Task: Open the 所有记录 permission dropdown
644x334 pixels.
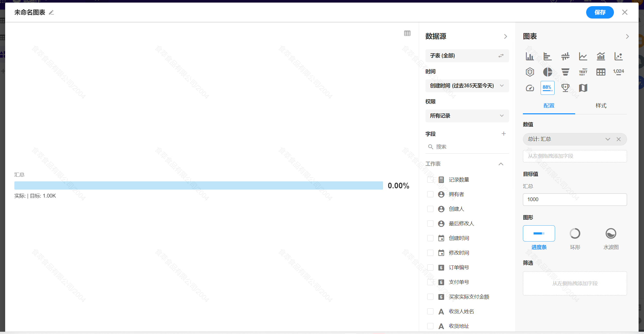Action: pyautogui.click(x=467, y=116)
